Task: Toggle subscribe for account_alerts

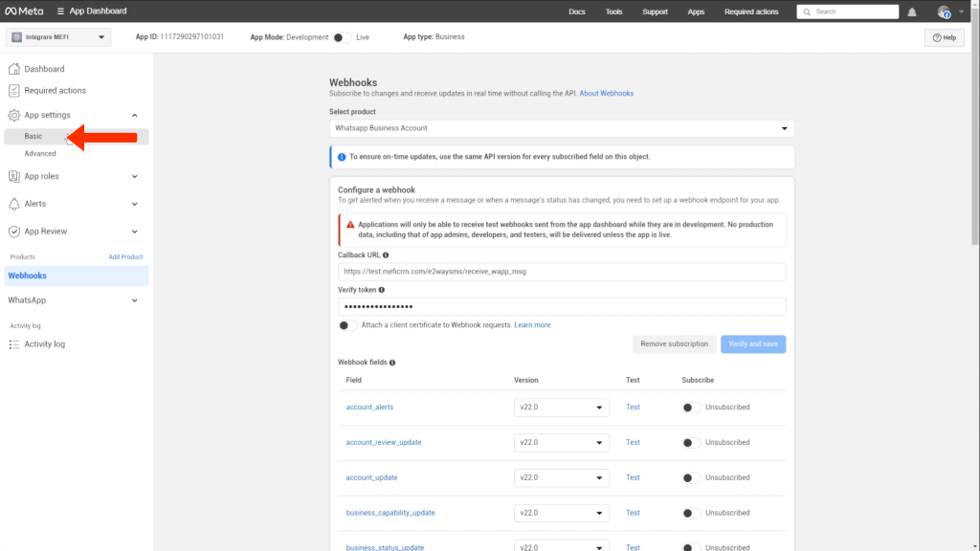Action: (691, 408)
